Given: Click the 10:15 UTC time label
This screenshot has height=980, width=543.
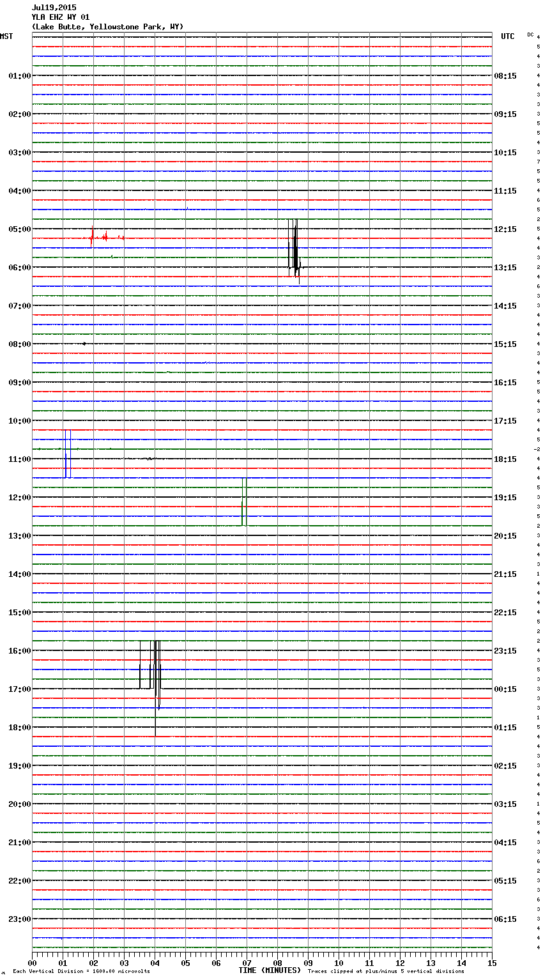Looking at the screenshot, I should pos(505,152).
